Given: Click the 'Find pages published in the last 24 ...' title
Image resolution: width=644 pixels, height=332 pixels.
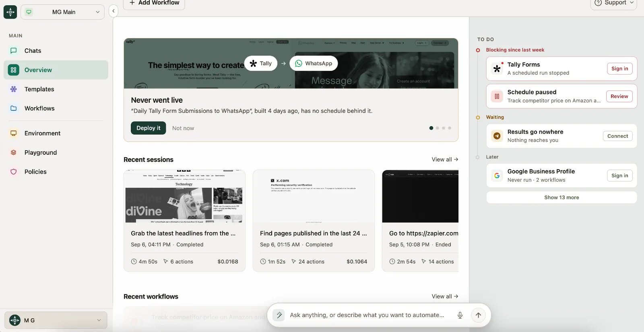Looking at the screenshot, I should tap(314, 233).
